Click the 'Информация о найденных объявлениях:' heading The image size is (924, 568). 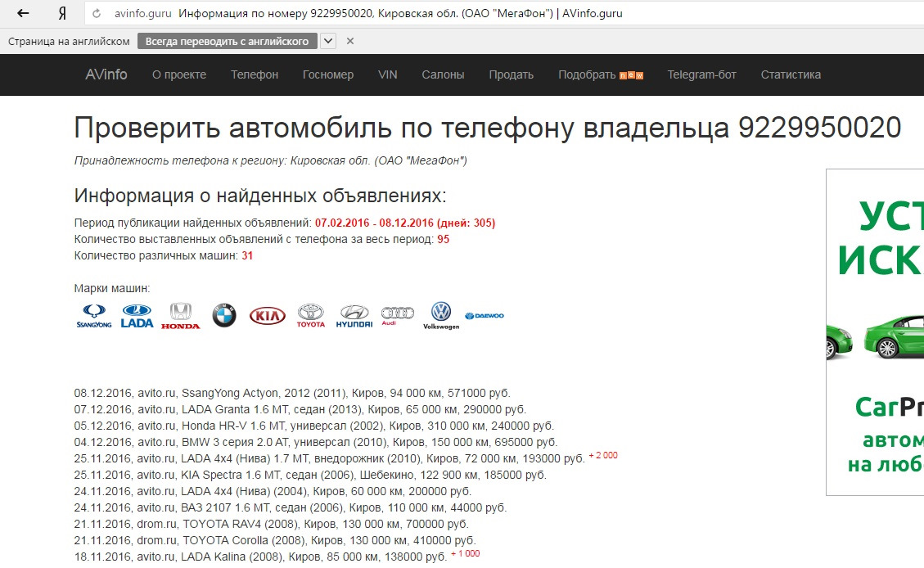[260, 196]
